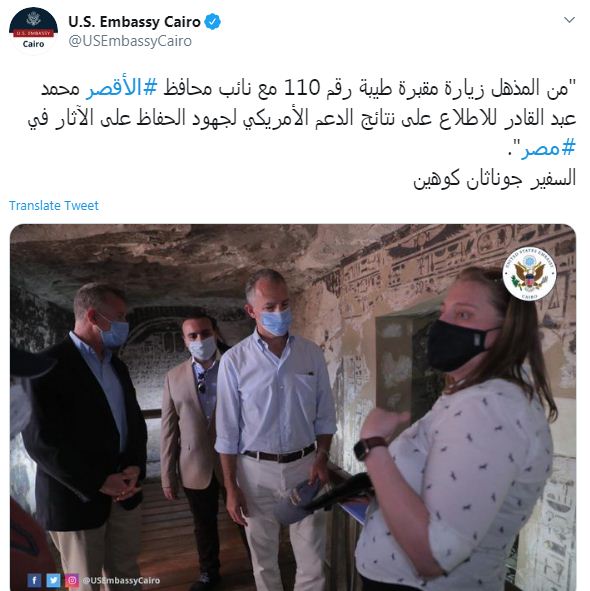This screenshot has height=591, width=590.
Task: Expand the tweet options chevron
Action: click(569, 20)
